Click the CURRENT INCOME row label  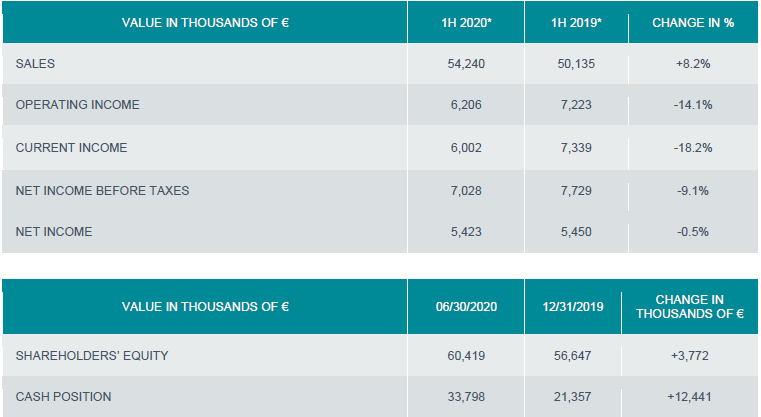[x=71, y=148]
